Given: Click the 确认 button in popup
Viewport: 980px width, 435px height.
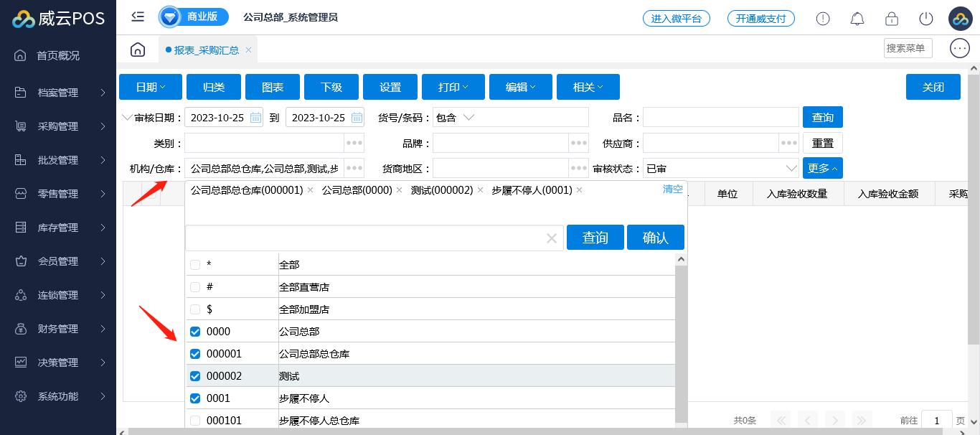Looking at the screenshot, I should [655, 238].
